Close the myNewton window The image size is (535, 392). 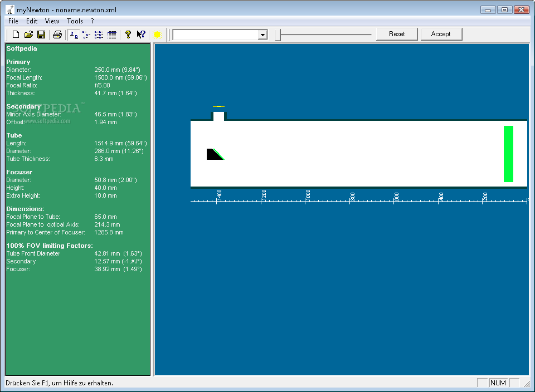click(521, 10)
